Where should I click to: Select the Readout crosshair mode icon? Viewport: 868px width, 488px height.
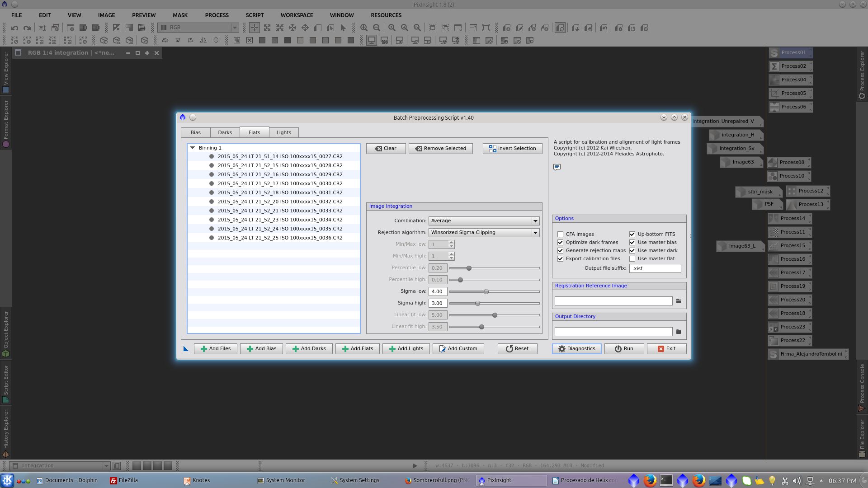[255, 28]
